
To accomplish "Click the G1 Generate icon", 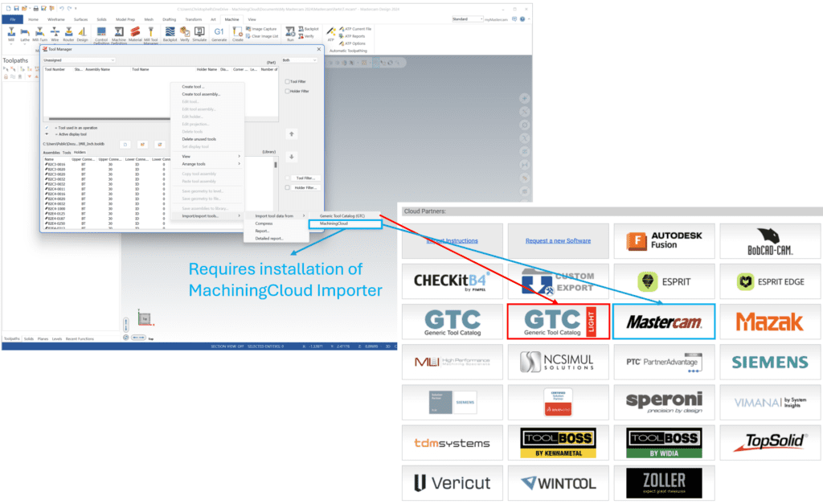I will pos(219,34).
